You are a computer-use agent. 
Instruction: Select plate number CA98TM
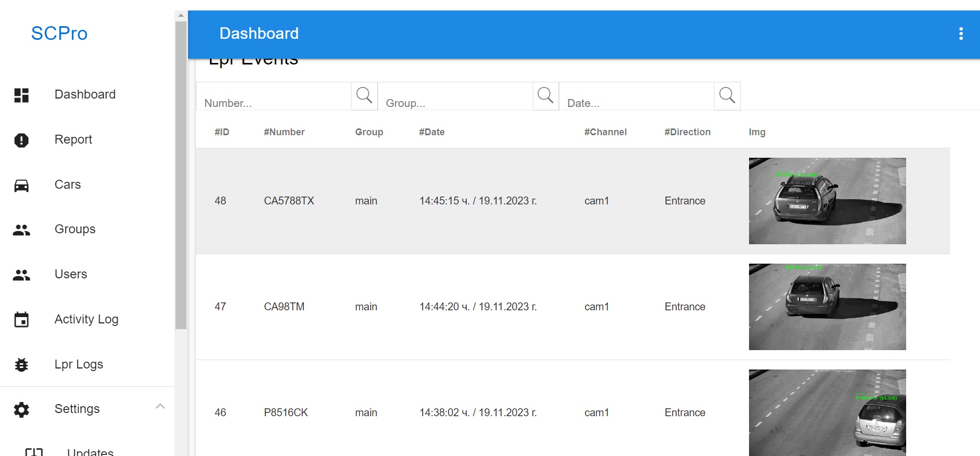pos(284,307)
